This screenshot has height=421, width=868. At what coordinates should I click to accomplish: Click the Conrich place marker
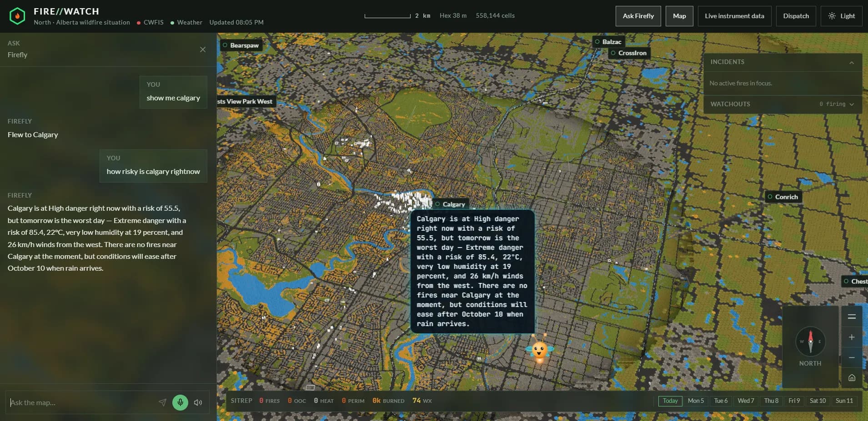783,197
